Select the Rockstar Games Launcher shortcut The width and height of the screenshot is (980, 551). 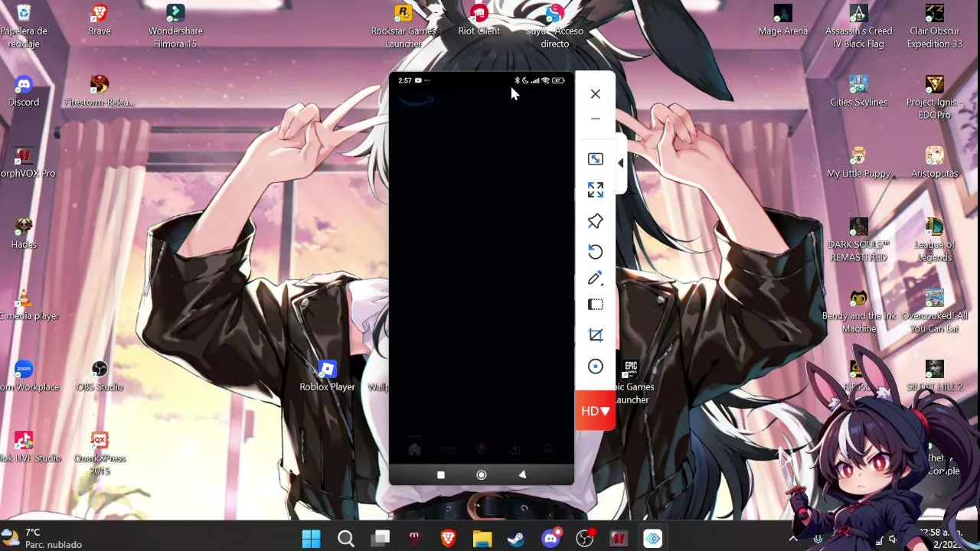coord(403,26)
